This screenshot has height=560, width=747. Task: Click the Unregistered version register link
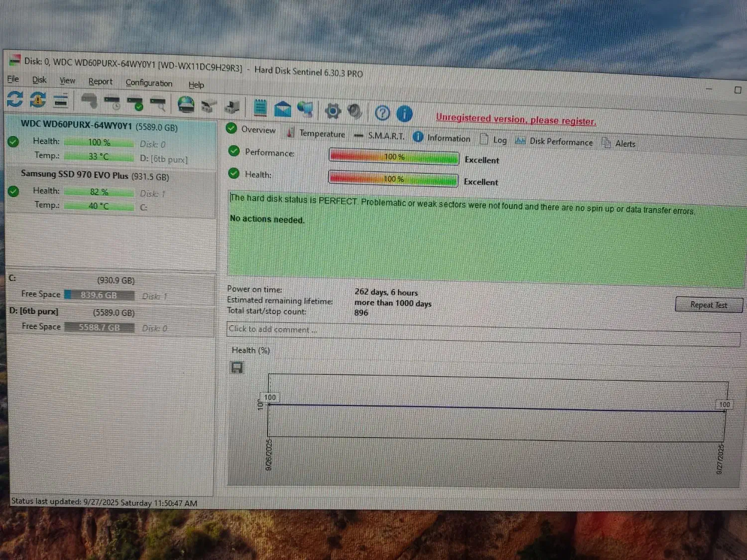click(515, 119)
